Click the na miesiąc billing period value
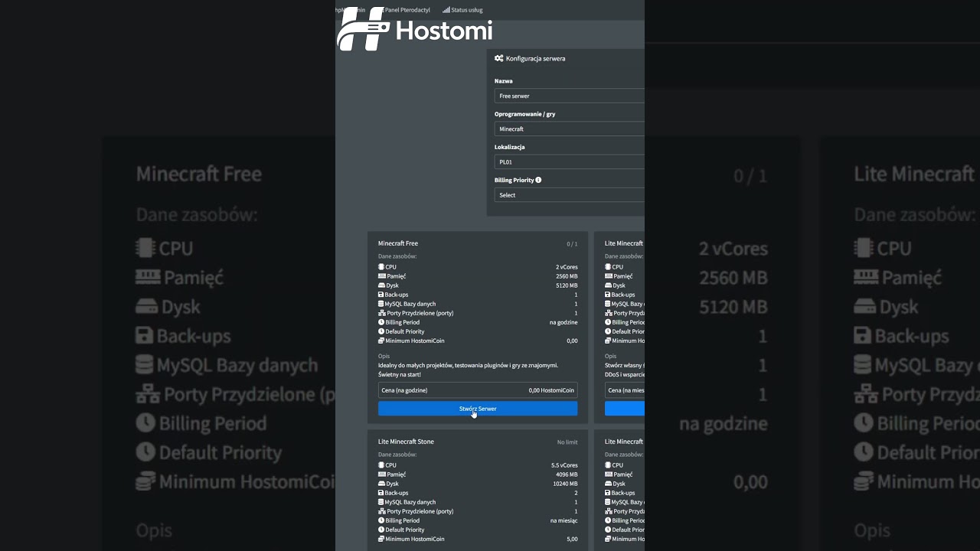This screenshot has width=980, height=551. click(x=563, y=520)
